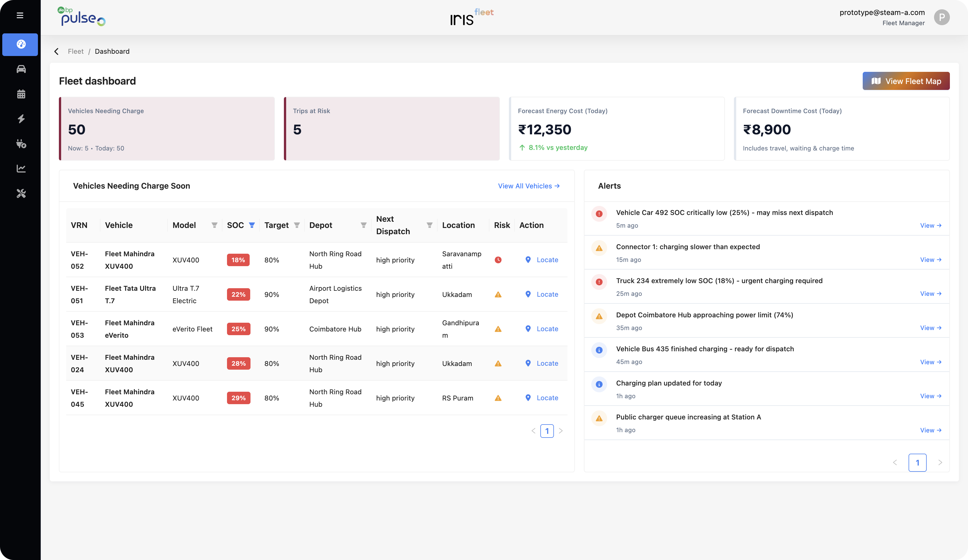
Task: Open the Vehicles Needing Charge card
Action: [167, 129]
